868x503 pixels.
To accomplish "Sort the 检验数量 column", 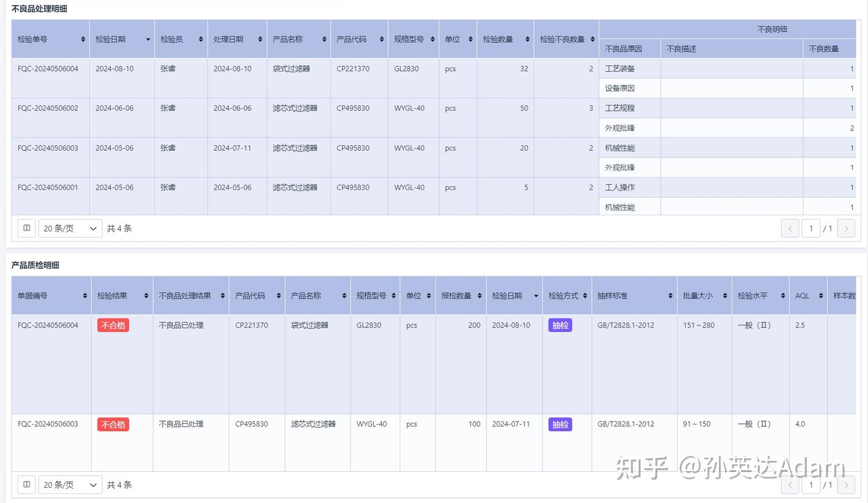I will point(526,39).
